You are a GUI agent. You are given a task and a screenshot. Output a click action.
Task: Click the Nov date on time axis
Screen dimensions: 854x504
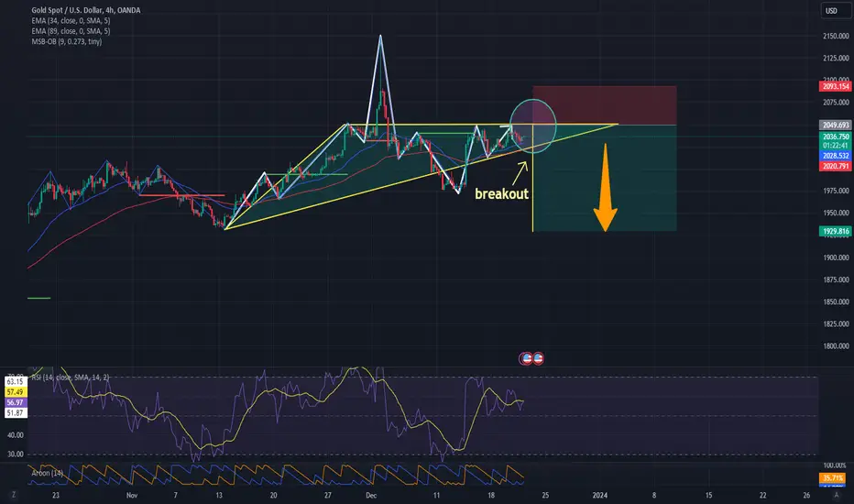tap(132, 495)
